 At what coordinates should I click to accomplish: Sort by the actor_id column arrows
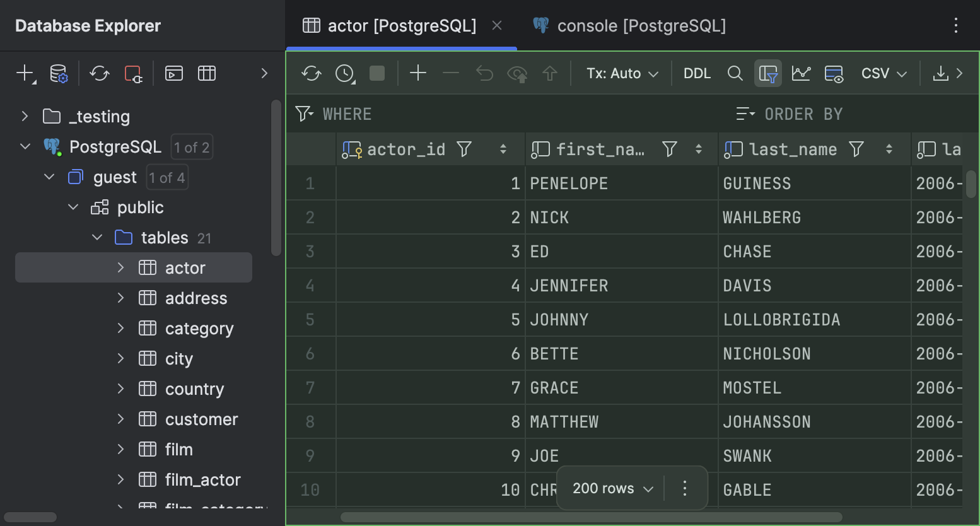click(503, 149)
